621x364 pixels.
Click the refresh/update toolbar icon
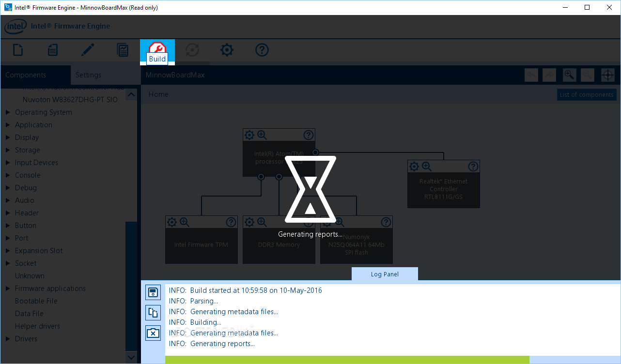(192, 50)
